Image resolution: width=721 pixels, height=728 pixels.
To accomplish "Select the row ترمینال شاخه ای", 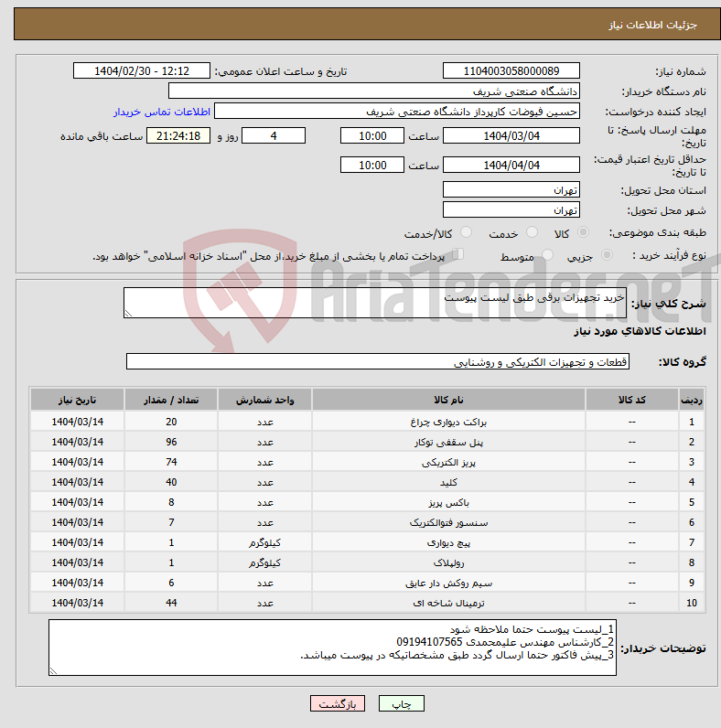I will [368, 603].
